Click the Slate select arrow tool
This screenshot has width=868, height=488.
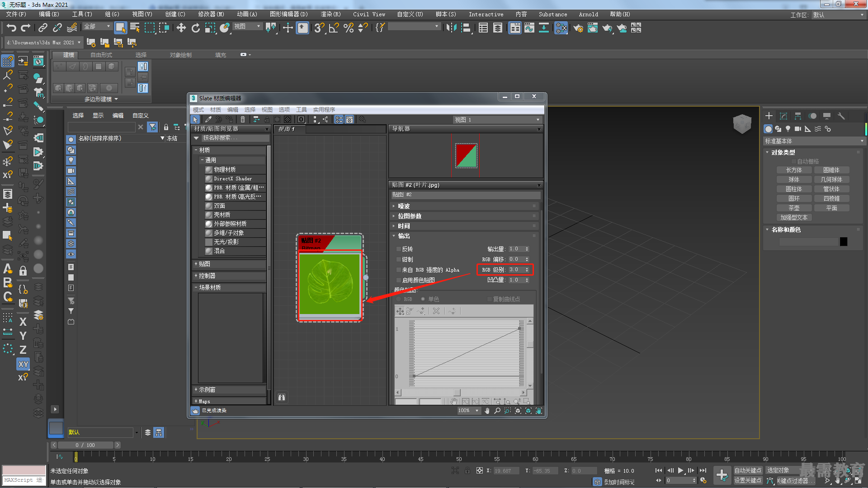[195, 119]
